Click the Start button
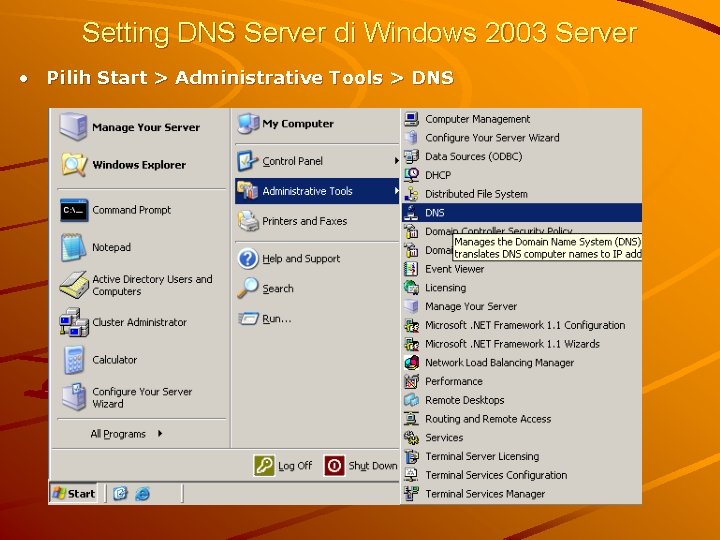The height and width of the screenshot is (540, 720). pyautogui.click(x=74, y=494)
